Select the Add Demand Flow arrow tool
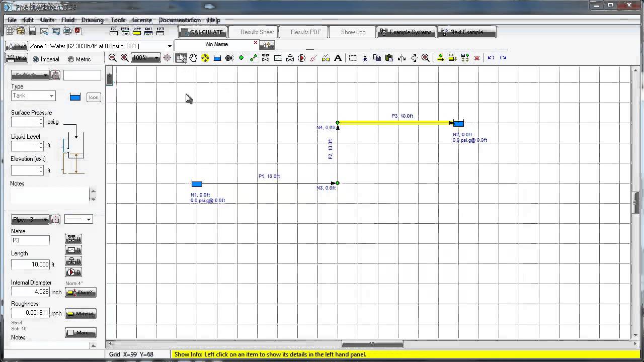Viewport: 644px width, 362px height. pos(314,58)
